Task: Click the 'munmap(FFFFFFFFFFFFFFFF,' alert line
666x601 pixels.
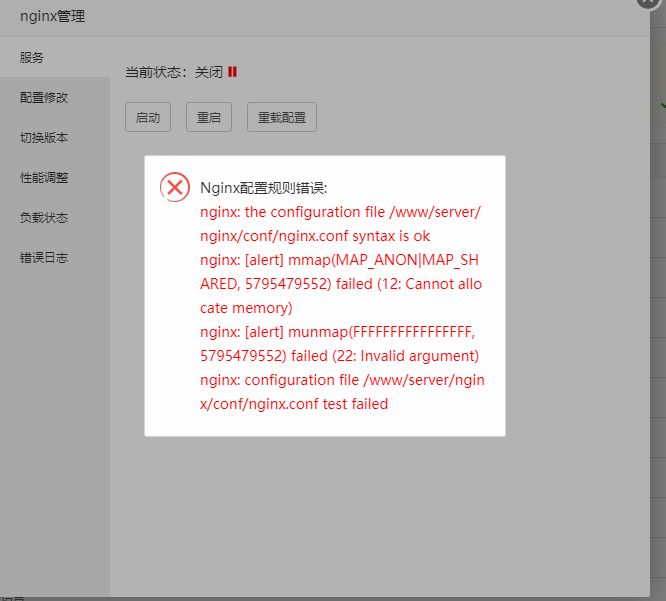Action: [x=338, y=332]
